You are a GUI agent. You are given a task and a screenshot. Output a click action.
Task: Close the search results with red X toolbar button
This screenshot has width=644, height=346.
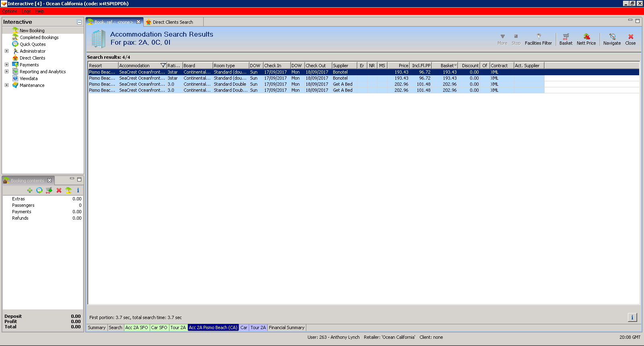pos(630,39)
